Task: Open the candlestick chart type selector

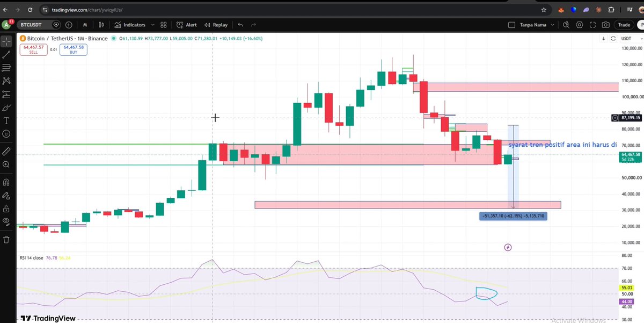Action: coord(102,25)
